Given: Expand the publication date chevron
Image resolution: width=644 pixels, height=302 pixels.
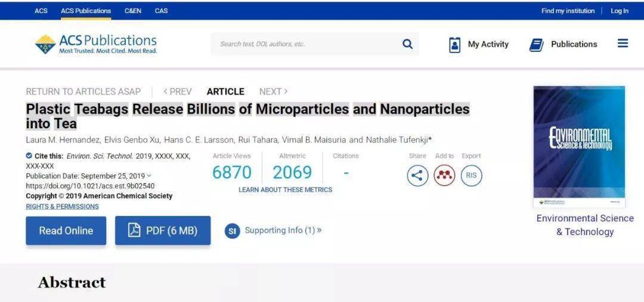Looking at the screenshot, I should coord(149,176).
